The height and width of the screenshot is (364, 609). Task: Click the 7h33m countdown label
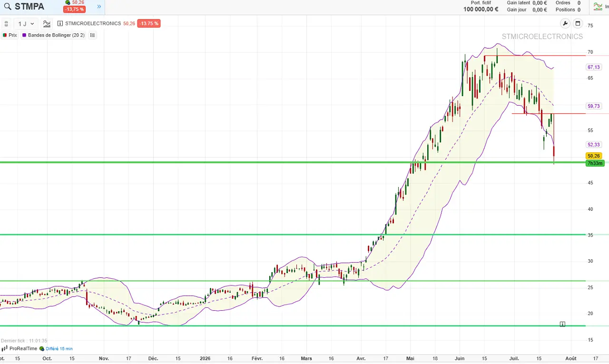point(595,163)
